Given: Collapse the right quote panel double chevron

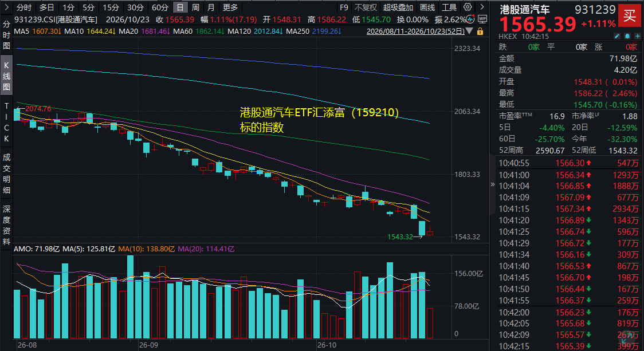Looking at the screenshot, I should coord(492,184).
